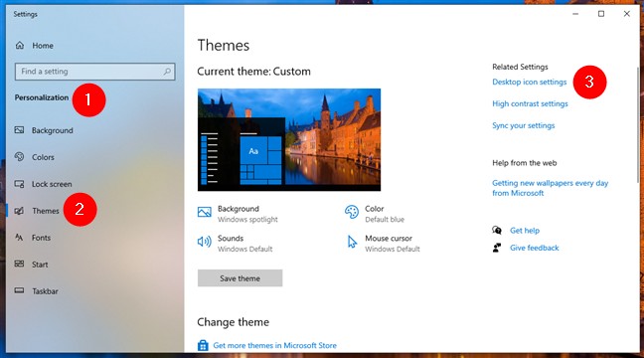This screenshot has height=358, width=644.
Task: Click Mouse cursor Windows Default option text
Action: (x=393, y=244)
